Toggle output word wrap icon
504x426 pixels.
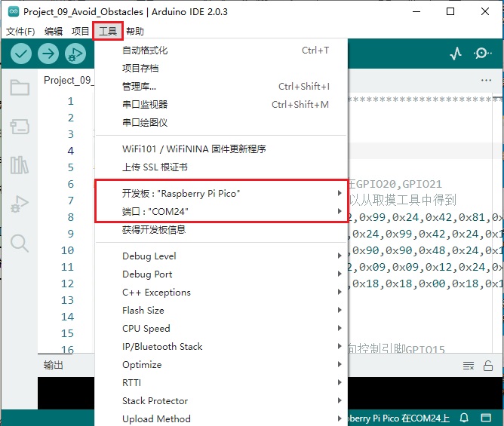pos(469,366)
